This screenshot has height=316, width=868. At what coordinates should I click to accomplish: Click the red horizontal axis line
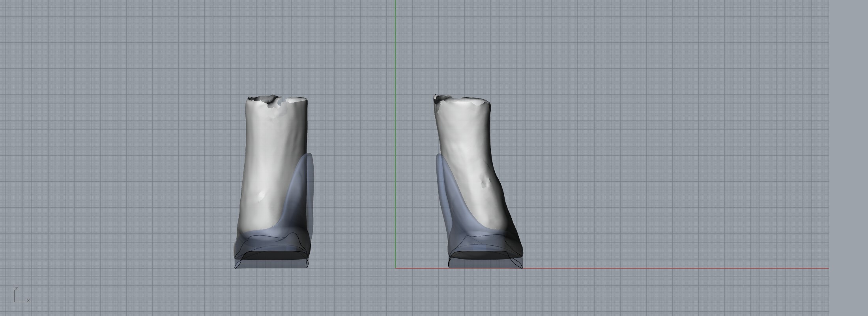point(671,268)
